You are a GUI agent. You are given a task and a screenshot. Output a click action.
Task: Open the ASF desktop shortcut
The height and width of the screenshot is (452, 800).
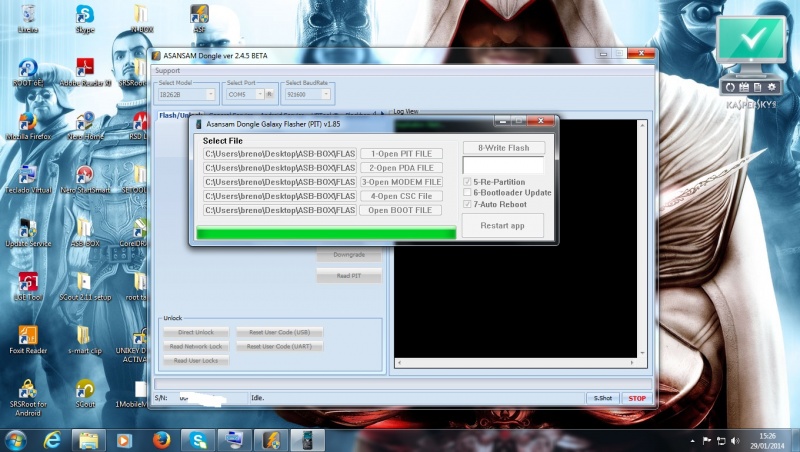[x=199, y=19]
